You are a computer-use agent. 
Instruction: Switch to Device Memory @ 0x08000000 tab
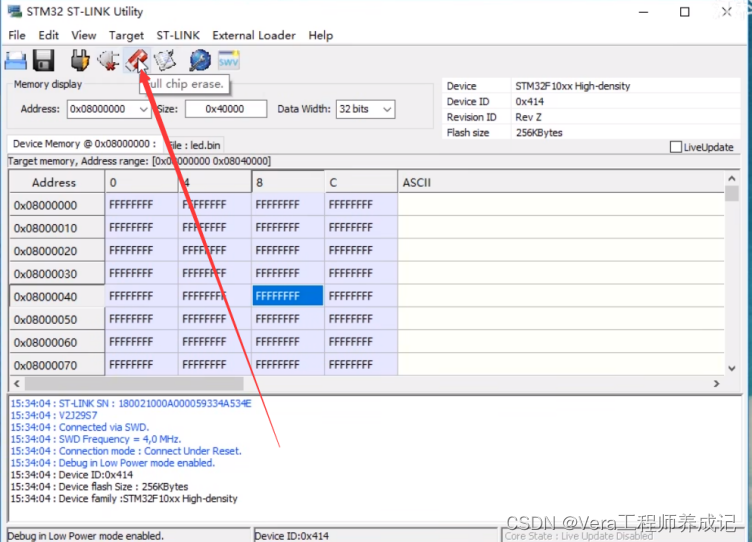coord(84,144)
